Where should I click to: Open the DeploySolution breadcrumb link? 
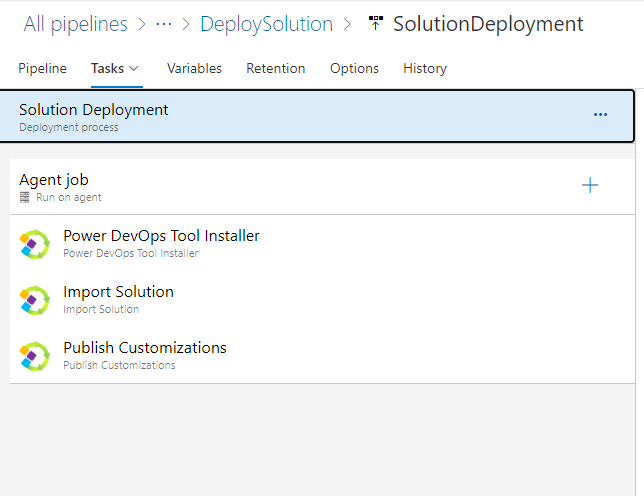pyautogui.click(x=266, y=24)
